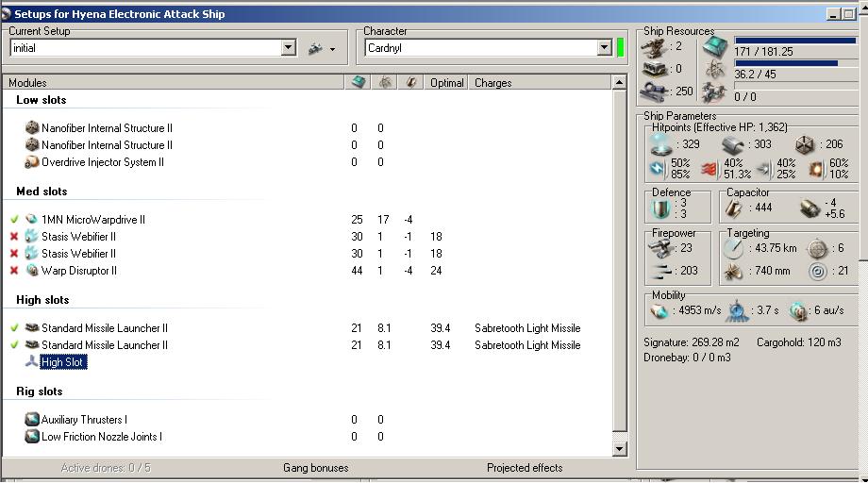
Task: Toggle the second Stasis Webifier II state
Action: 14,254
